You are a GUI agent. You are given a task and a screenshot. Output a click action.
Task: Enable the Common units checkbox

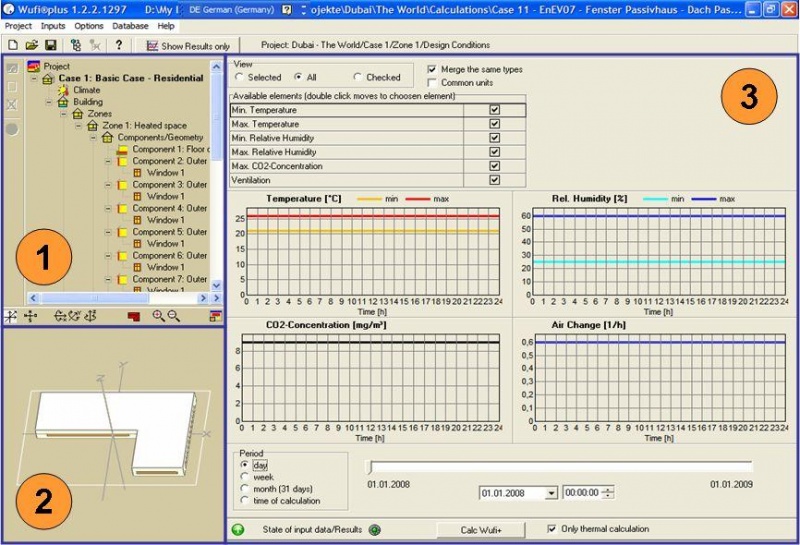tap(432, 82)
